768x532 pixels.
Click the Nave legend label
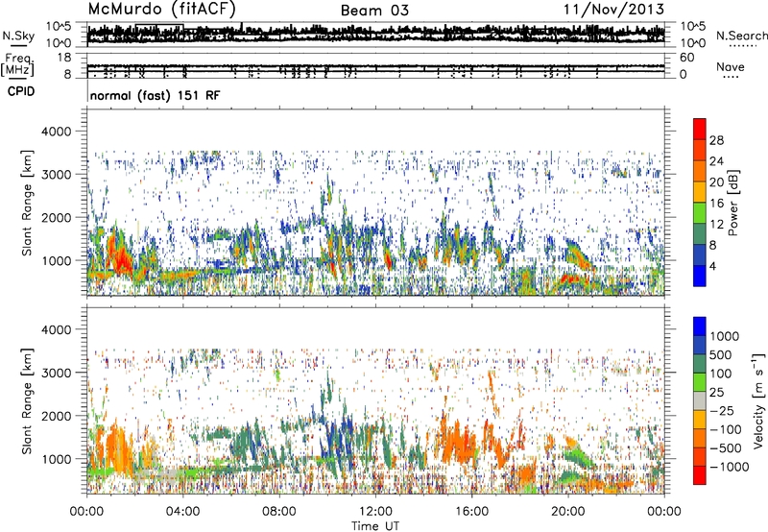tap(730, 66)
